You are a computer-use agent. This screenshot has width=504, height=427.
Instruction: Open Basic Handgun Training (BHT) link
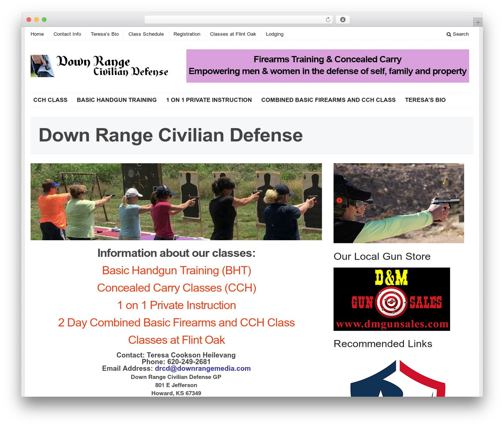coord(176,271)
